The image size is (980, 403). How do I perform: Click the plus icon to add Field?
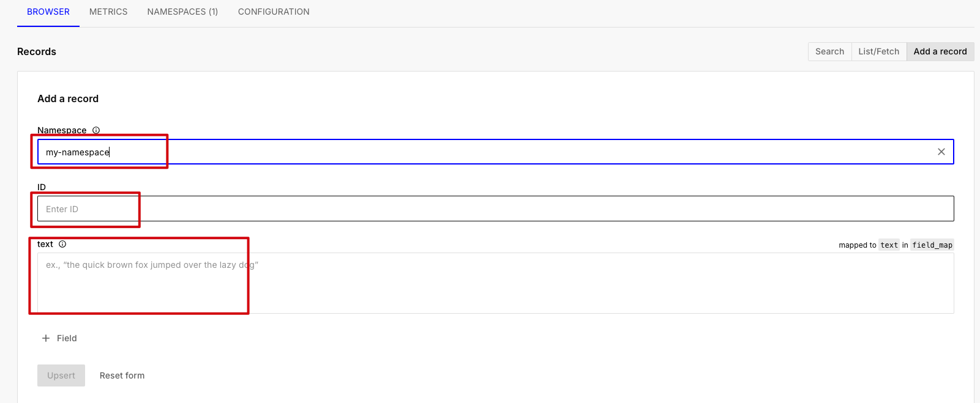pyautogui.click(x=46, y=338)
